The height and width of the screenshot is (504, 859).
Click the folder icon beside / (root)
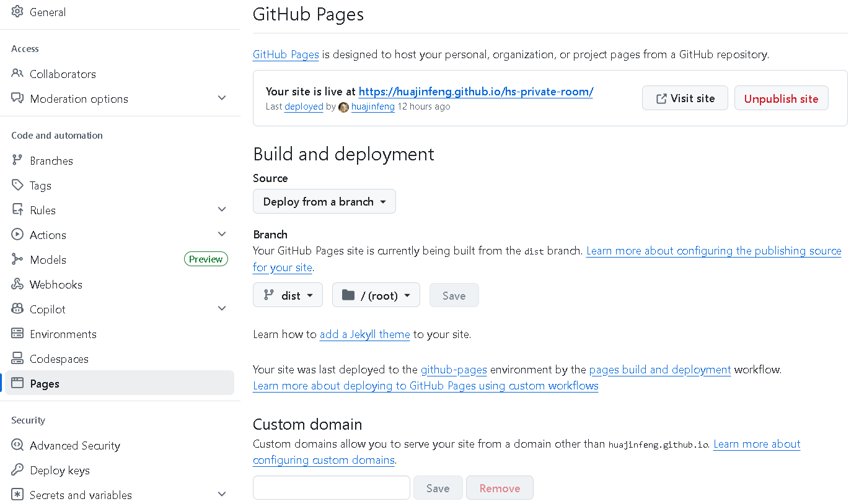(348, 295)
